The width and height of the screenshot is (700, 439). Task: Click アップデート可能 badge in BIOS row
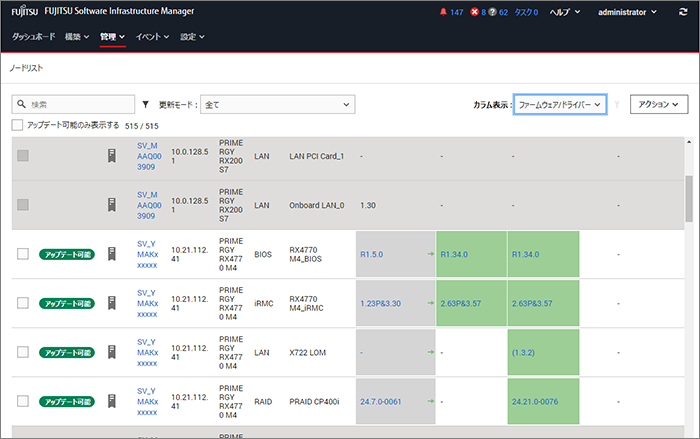[67, 254]
